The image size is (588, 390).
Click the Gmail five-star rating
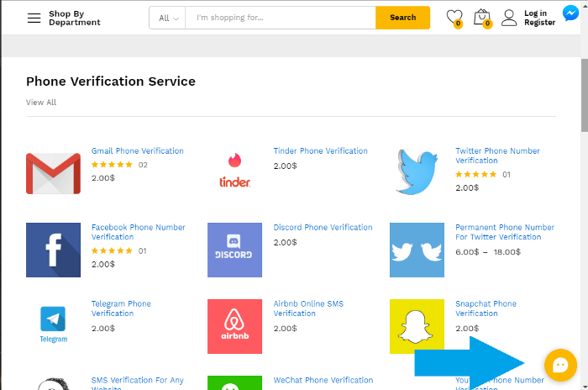(112, 165)
